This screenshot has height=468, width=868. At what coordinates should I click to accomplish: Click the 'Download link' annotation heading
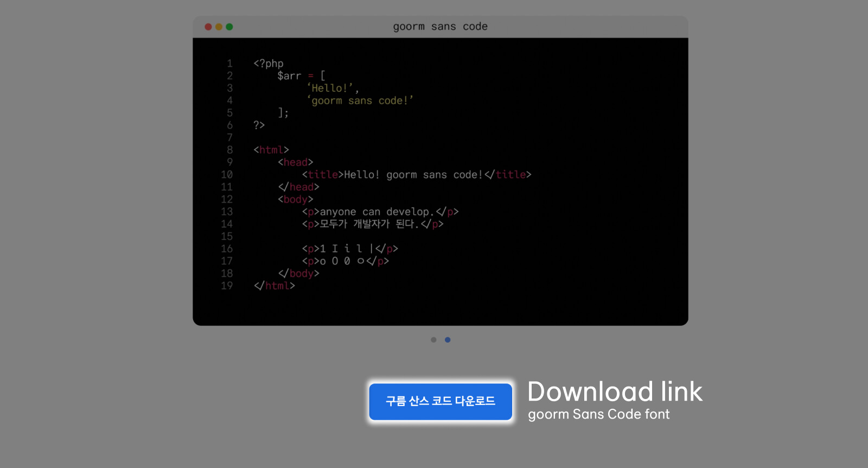tap(615, 391)
